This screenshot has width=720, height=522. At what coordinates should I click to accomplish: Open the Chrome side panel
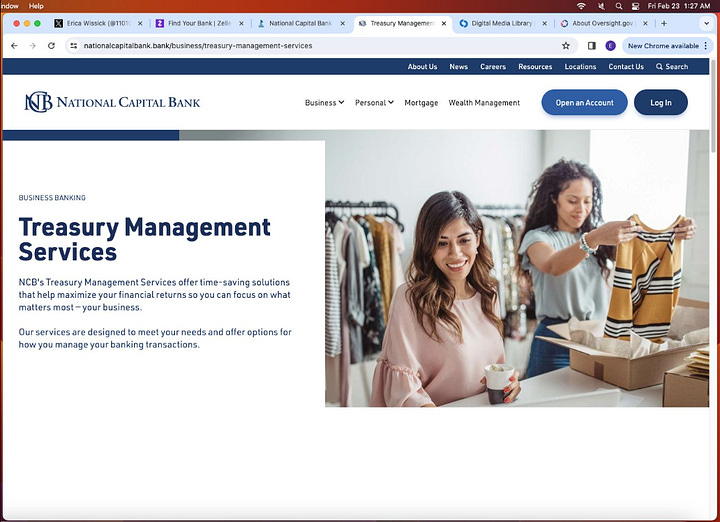591,46
